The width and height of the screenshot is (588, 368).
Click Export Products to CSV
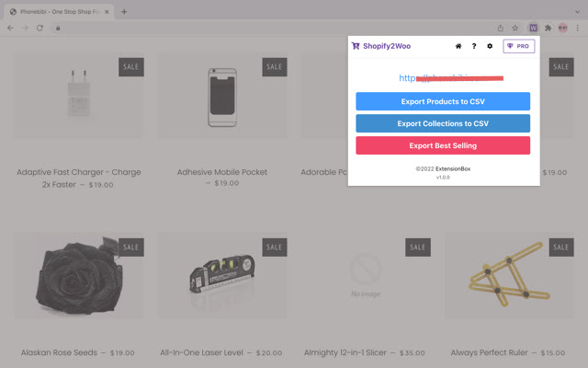(443, 101)
